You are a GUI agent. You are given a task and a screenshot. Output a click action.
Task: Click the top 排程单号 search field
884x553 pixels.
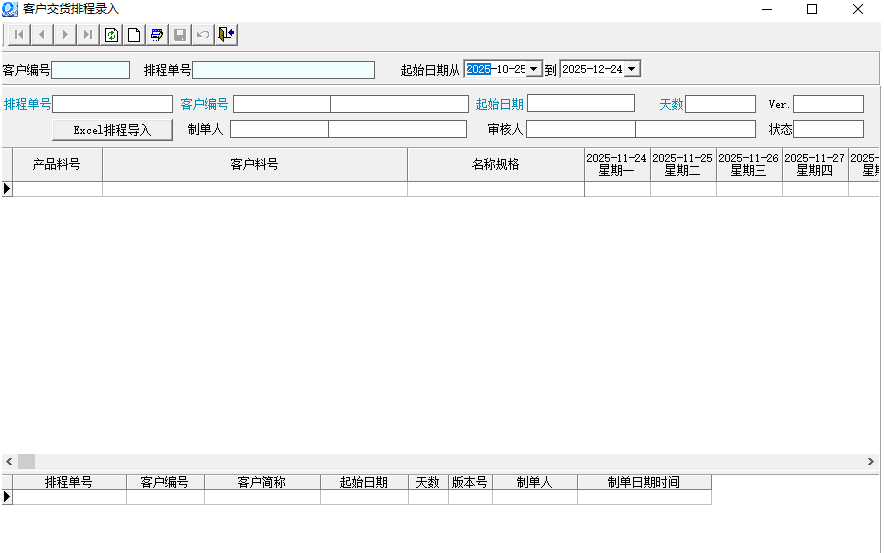[283, 70]
